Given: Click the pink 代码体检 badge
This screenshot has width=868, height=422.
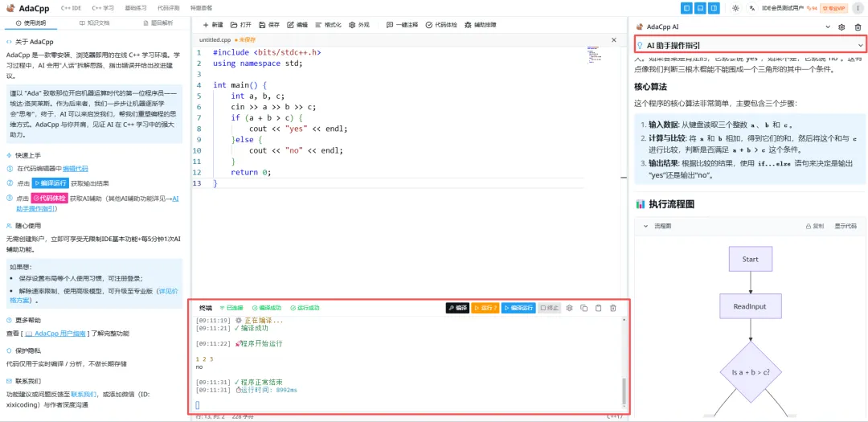Looking at the screenshot, I should (x=49, y=199).
